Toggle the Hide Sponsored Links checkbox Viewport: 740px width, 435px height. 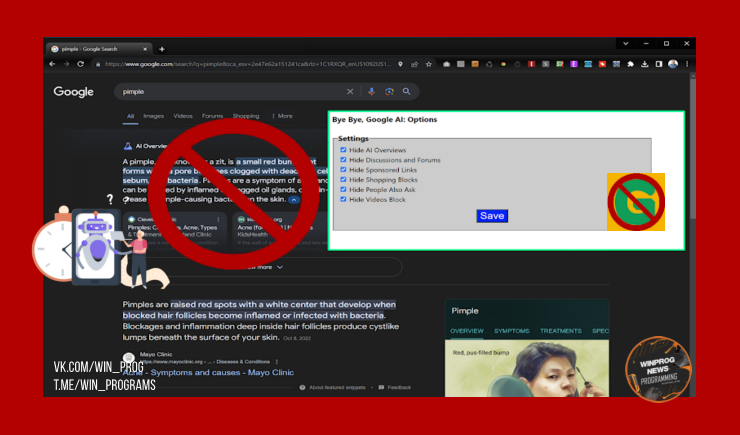click(x=343, y=170)
